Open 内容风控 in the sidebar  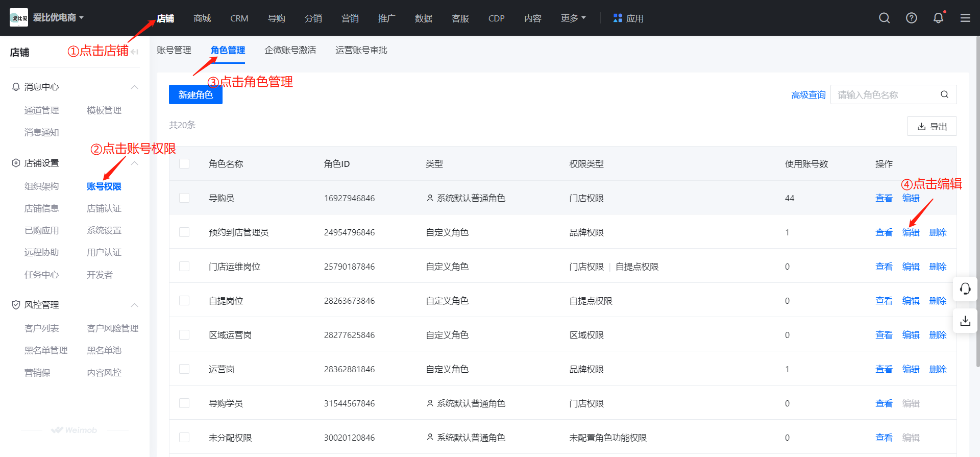click(104, 373)
